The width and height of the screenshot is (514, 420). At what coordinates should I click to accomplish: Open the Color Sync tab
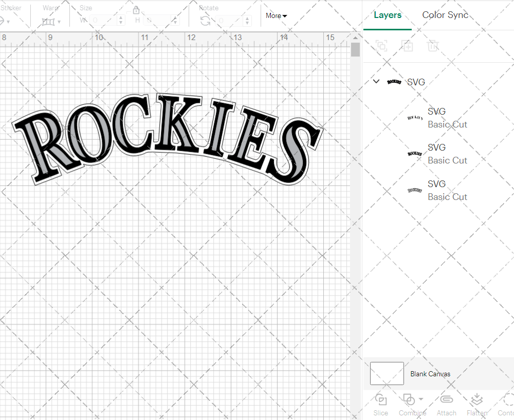click(445, 15)
